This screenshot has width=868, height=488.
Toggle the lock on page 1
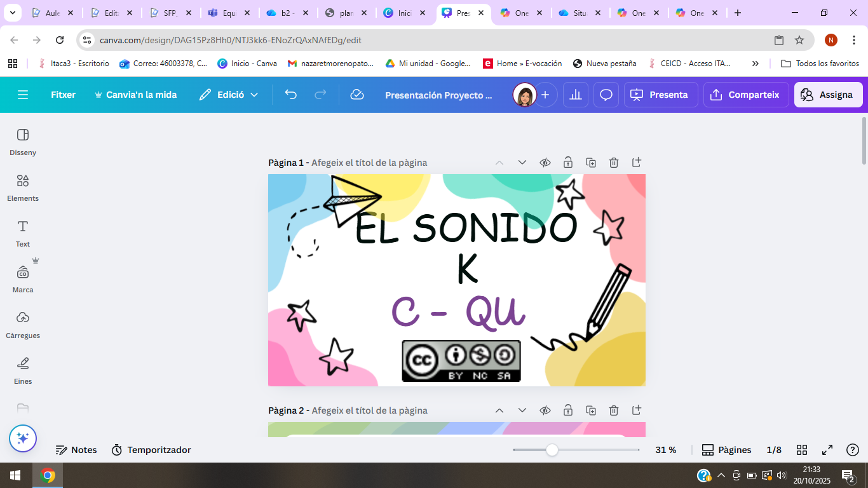click(568, 163)
